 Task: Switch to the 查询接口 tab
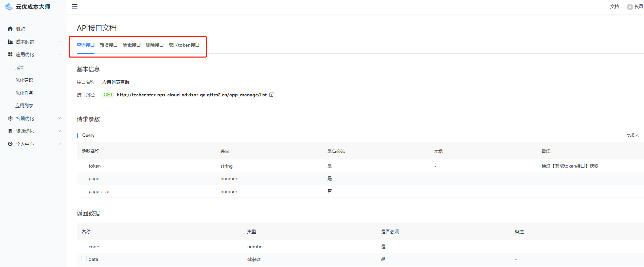click(x=86, y=45)
